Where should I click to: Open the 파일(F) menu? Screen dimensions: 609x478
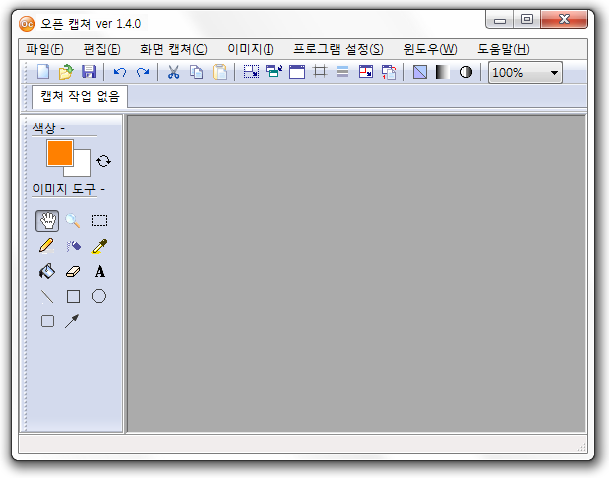(x=45, y=49)
